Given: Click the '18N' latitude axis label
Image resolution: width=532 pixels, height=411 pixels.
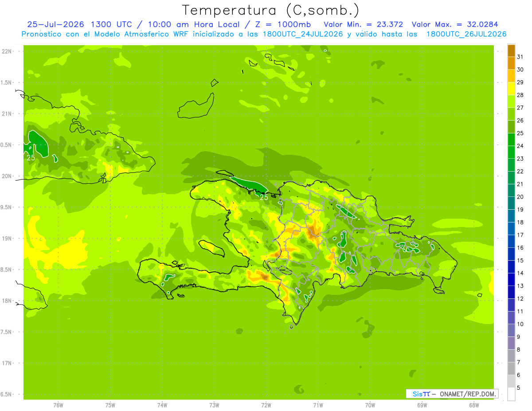Looking at the screenshot, I should pos(7,301).
